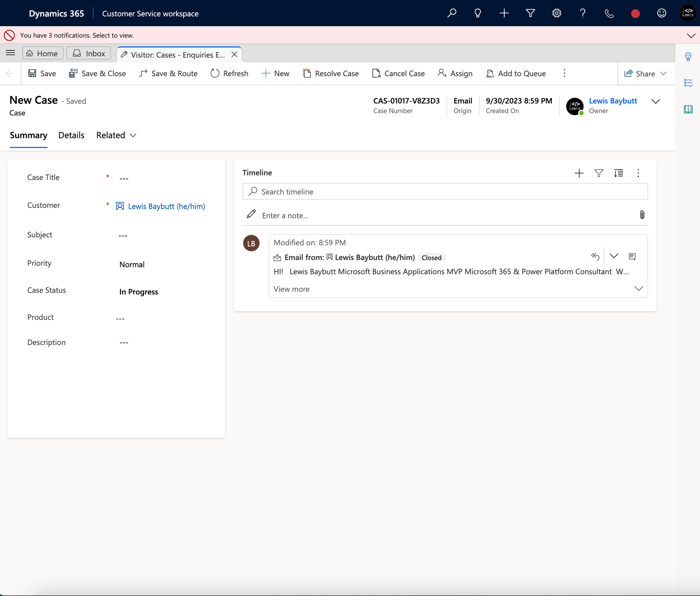Screen dimensions: 700x596
Task: Open the Related tab dropdown
Action: tap(116, 135)
